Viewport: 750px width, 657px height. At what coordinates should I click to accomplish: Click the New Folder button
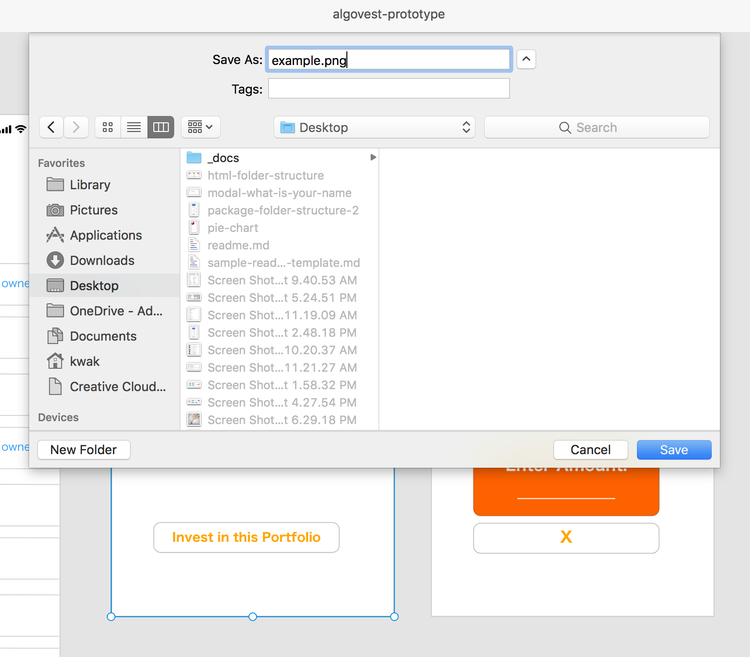tap(84, 449)
